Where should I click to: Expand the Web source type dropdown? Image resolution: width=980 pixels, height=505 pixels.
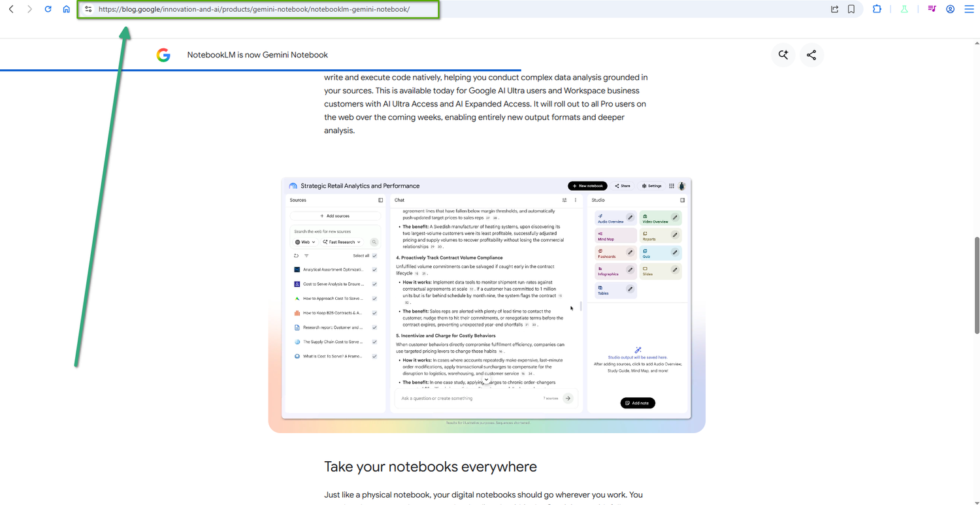pos(305,242)
